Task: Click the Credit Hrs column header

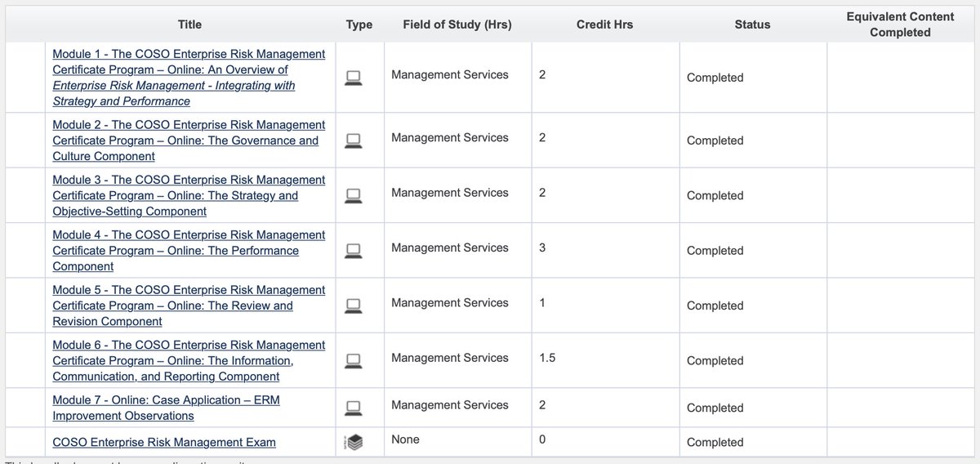Action: coord(604,25)
